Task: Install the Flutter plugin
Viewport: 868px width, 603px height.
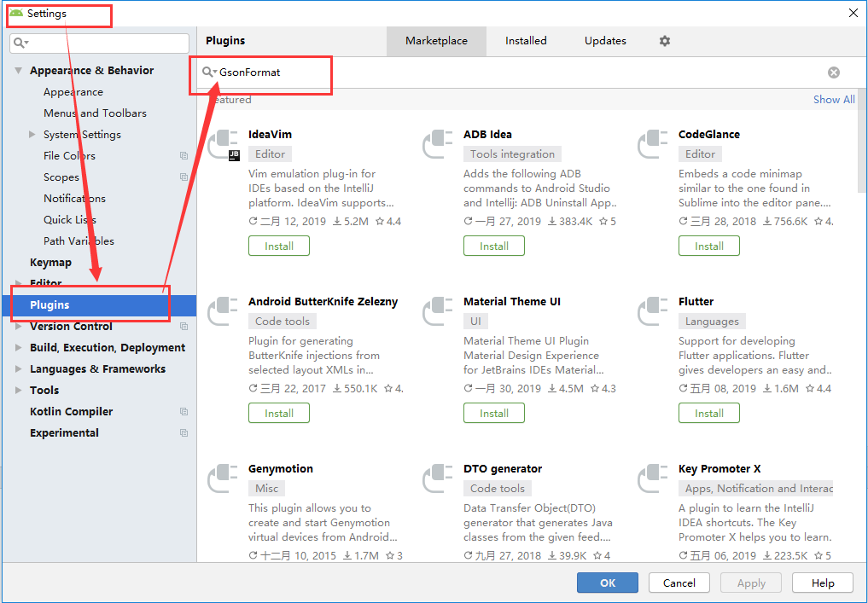Action: pyautogui.click(x=709, y=414)
